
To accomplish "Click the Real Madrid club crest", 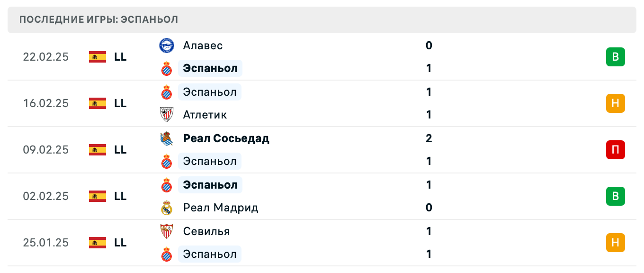I will click(167, 208).
